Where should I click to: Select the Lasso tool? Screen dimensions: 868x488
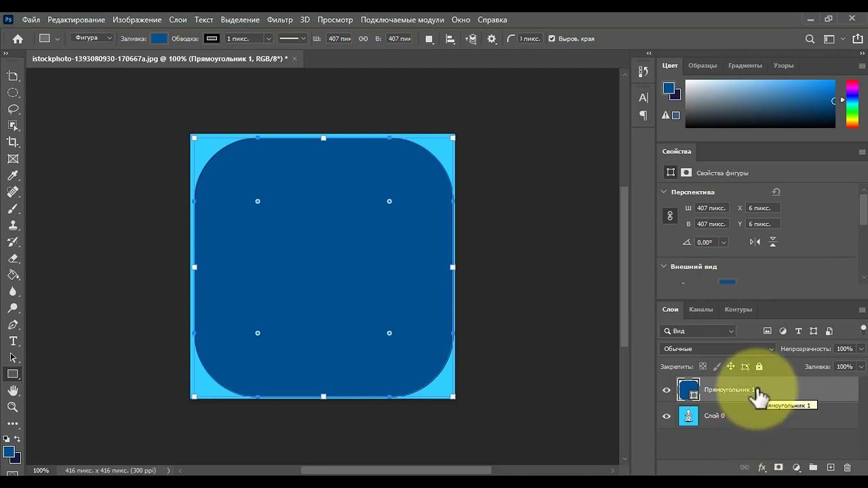pos(13,109)
